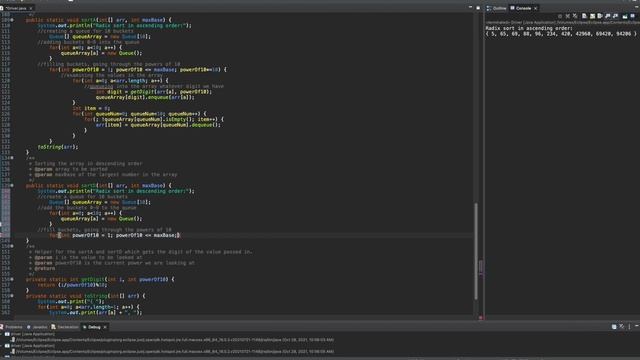The image size is (640, 360).
Task: Collapse the getDigit method at line 156
Action: click(12, 280)
